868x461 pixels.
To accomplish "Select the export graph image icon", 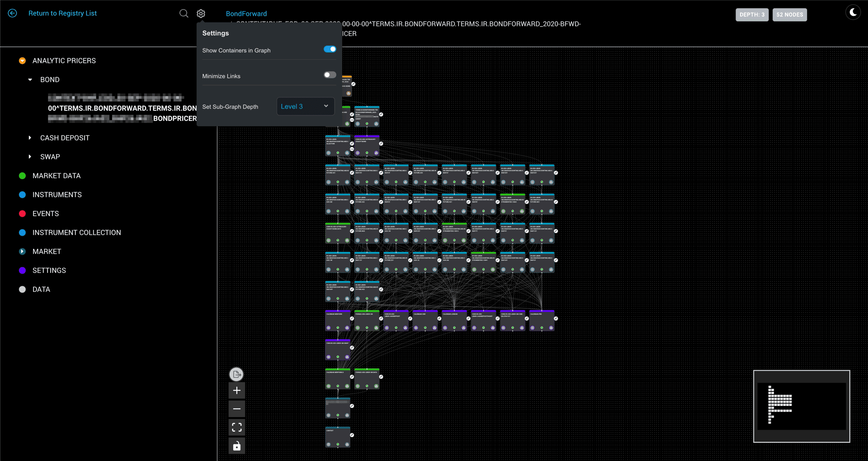I will pos(236,374).
